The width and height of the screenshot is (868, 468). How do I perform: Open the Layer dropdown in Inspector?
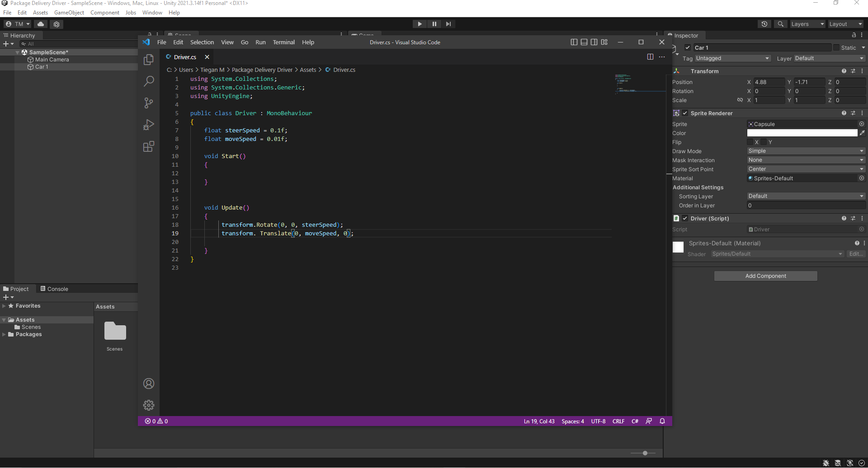pos(829,58)
